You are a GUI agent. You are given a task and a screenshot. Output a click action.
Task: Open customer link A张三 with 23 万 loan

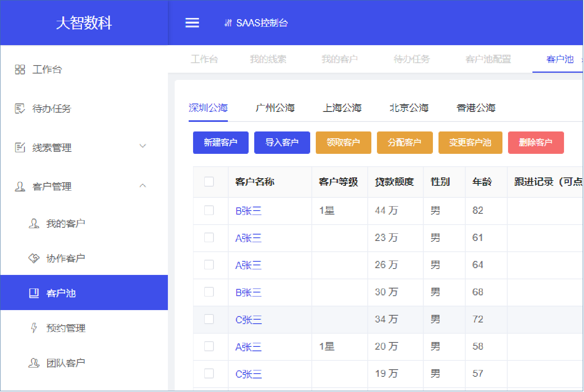(x=249, y=238)
